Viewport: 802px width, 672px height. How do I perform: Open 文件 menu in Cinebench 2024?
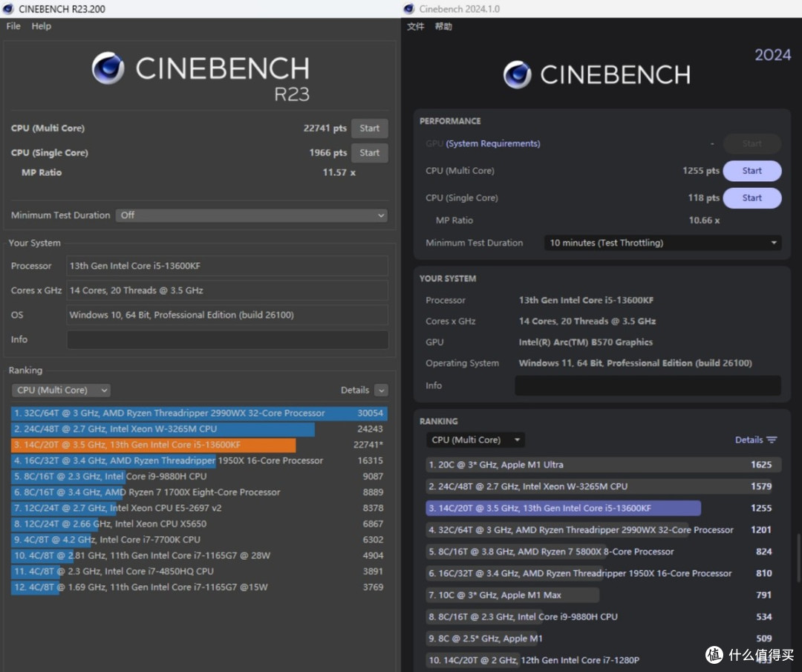pyautogui.click(x=415, y=27)
